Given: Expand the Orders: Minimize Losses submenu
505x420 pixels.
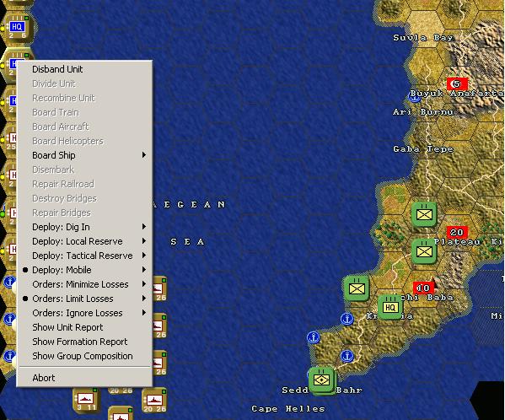Looking at the screenshot, I should pos(83,284).
